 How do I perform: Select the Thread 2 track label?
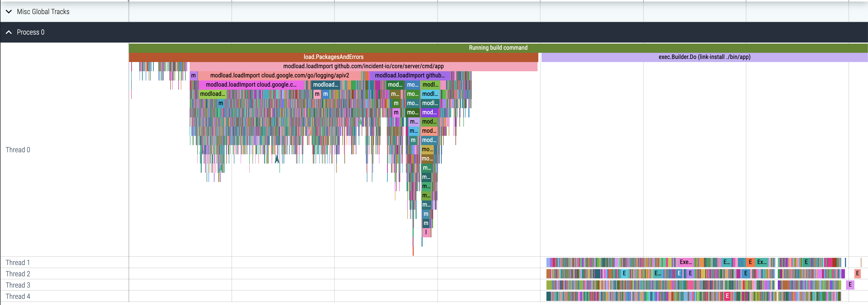tap(18, 274)
